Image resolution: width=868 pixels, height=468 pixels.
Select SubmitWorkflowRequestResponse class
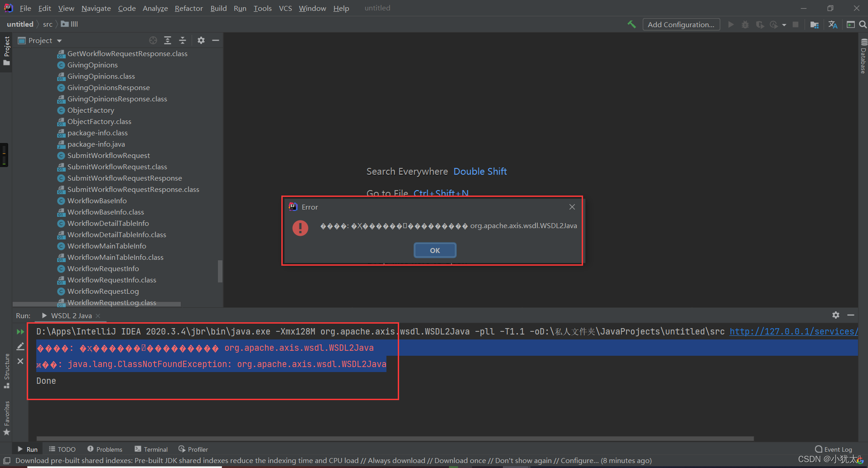point(125,178)
